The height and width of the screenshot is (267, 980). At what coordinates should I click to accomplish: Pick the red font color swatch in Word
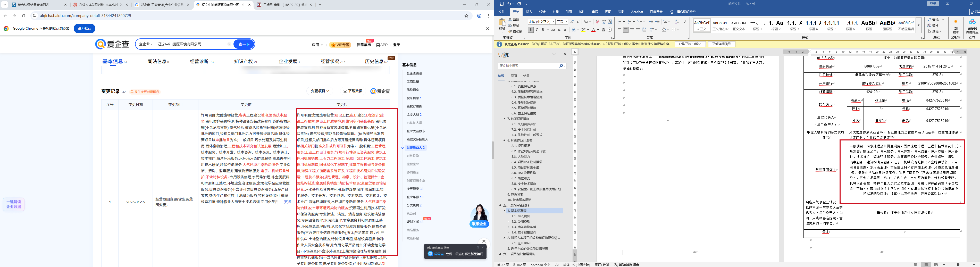(x=593, y=30)
